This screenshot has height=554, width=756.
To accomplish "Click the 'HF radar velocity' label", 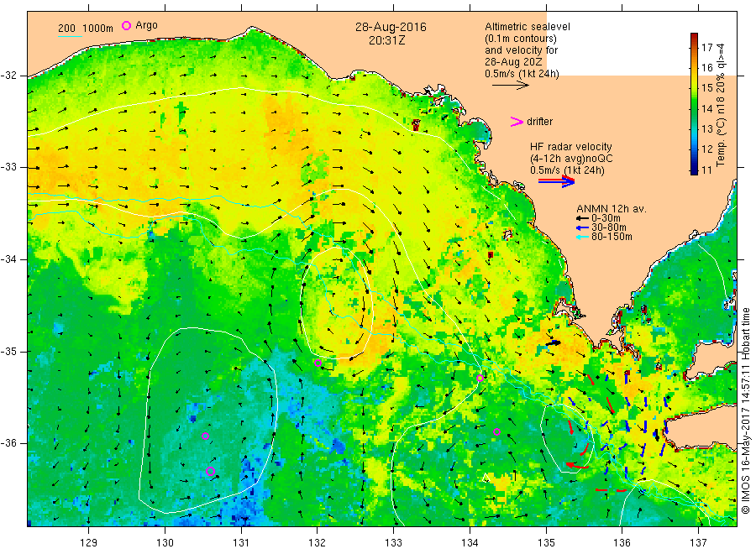I will click(x=571, y=147).
